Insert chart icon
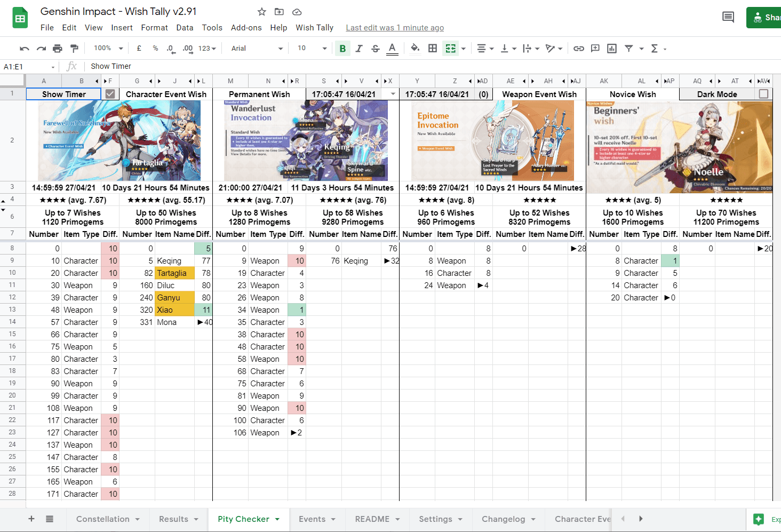The height and width of the screenshot is (532, 781). (x=612, y=49)
